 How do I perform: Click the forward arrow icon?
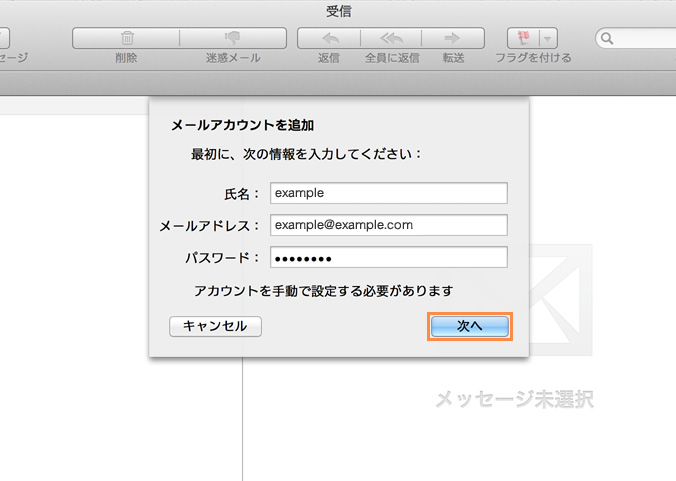click(x=452, y=38)
